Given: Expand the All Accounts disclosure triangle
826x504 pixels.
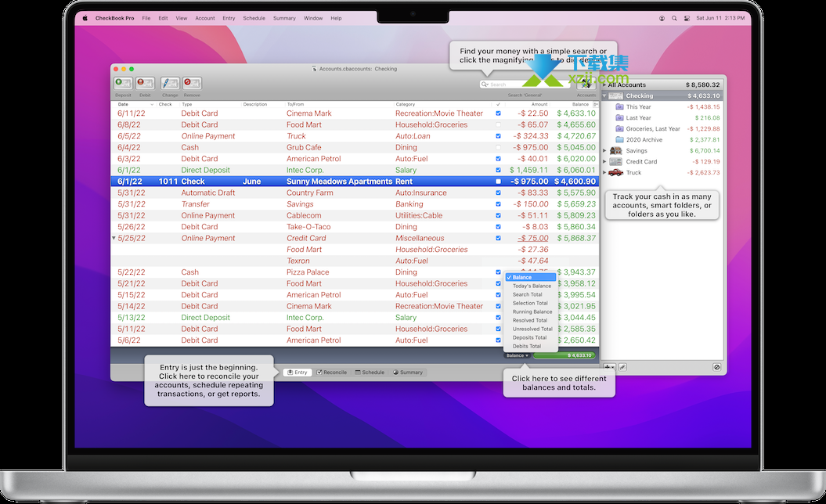Looking at the screenshot, I should click(604, 85).
